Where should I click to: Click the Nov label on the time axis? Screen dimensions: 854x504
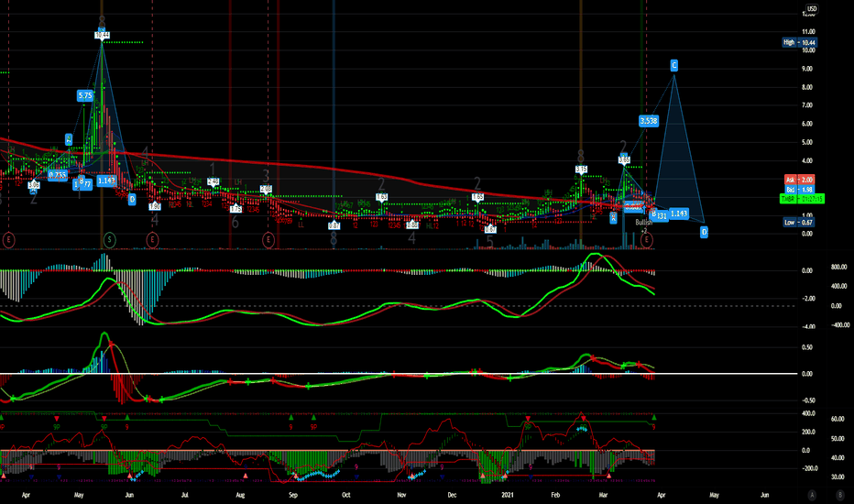pos(401,495)
